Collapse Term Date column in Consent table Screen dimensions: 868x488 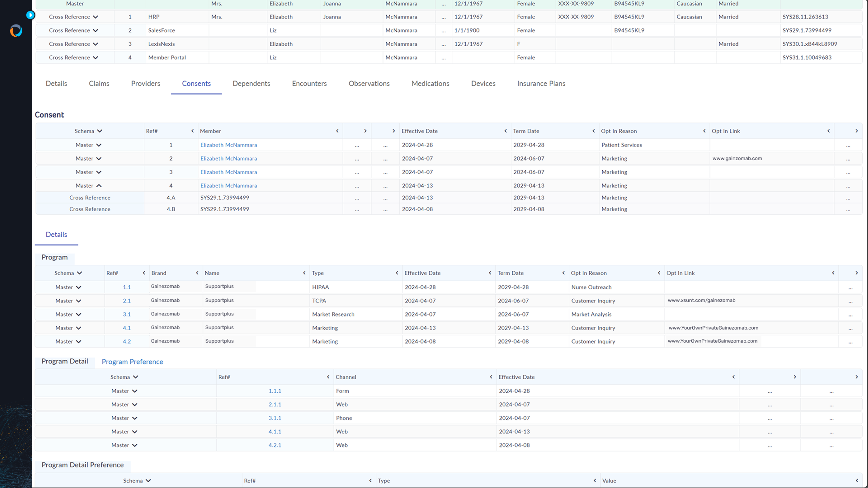tap(593, 131)
